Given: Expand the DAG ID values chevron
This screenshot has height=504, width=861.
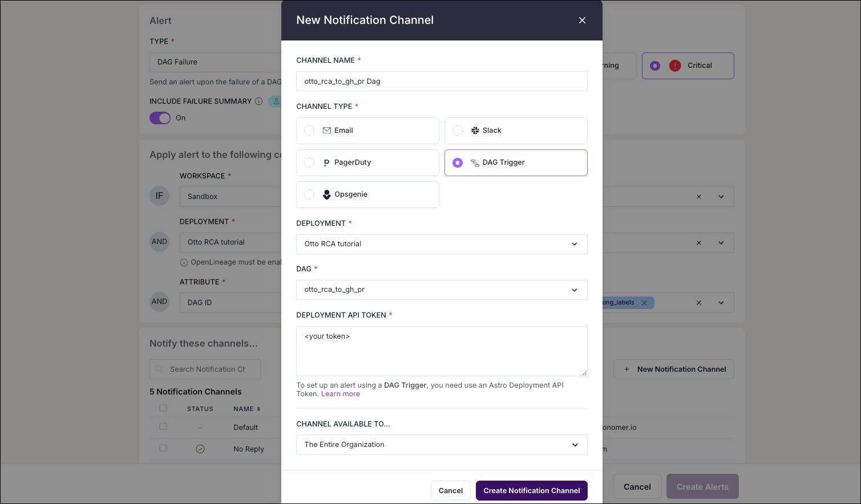Looking at the screenshot, I should tap(721, 303).
